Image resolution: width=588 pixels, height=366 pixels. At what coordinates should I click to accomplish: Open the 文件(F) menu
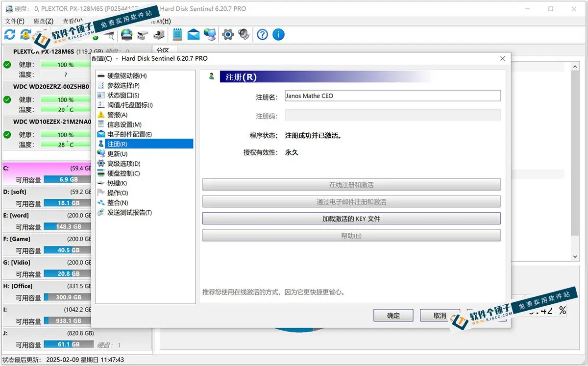pyautogui.click(x=14, y=21)
